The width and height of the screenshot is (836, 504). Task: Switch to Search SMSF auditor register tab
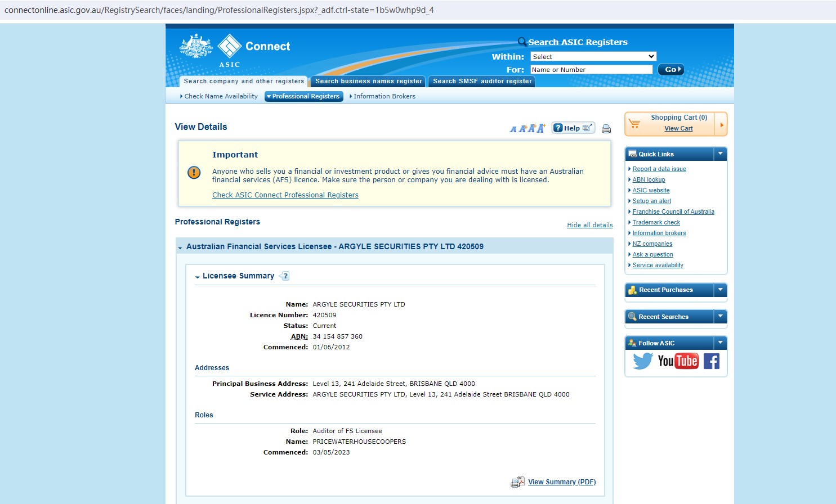click(x=482, y=82)
